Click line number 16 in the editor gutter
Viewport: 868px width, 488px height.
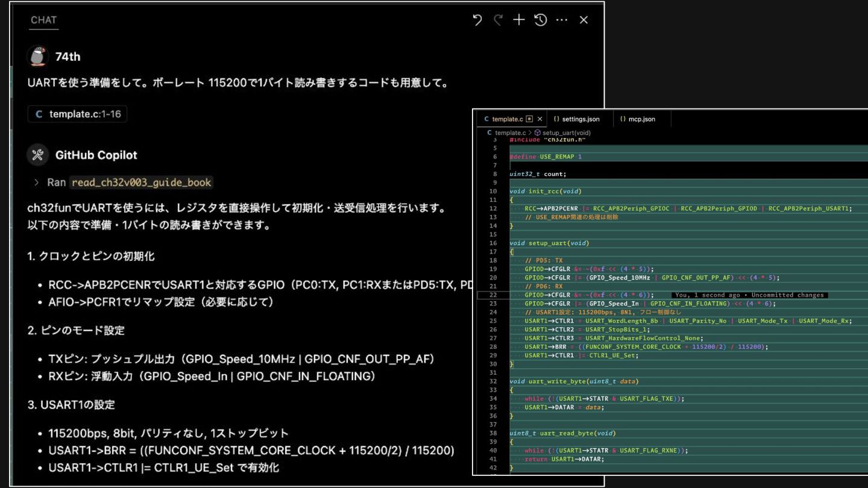click(494, 243)
